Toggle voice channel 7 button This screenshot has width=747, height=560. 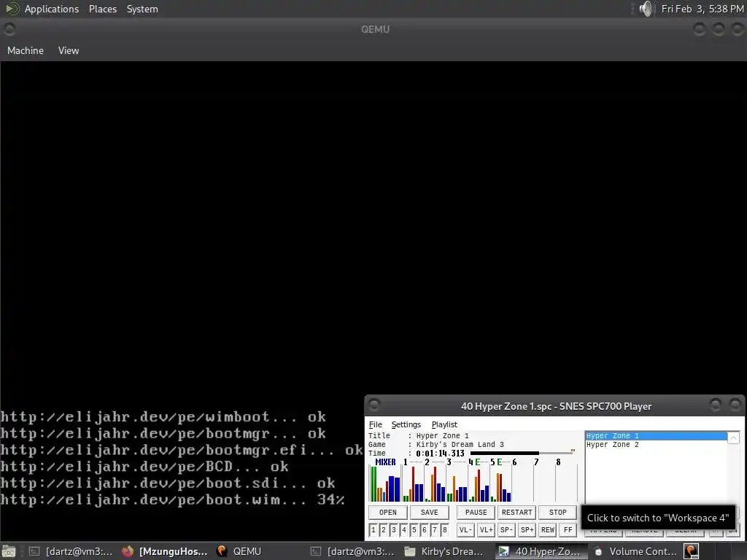[435, 529]
